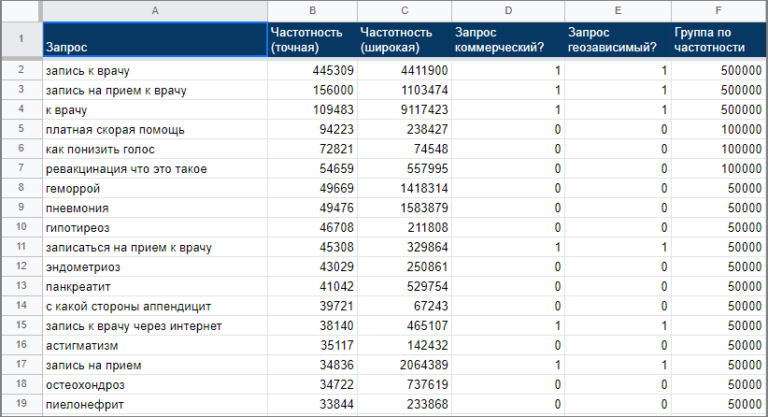This screenshot has height=417, width=768.
Task: Select column C header
Action: coord(402,10)
